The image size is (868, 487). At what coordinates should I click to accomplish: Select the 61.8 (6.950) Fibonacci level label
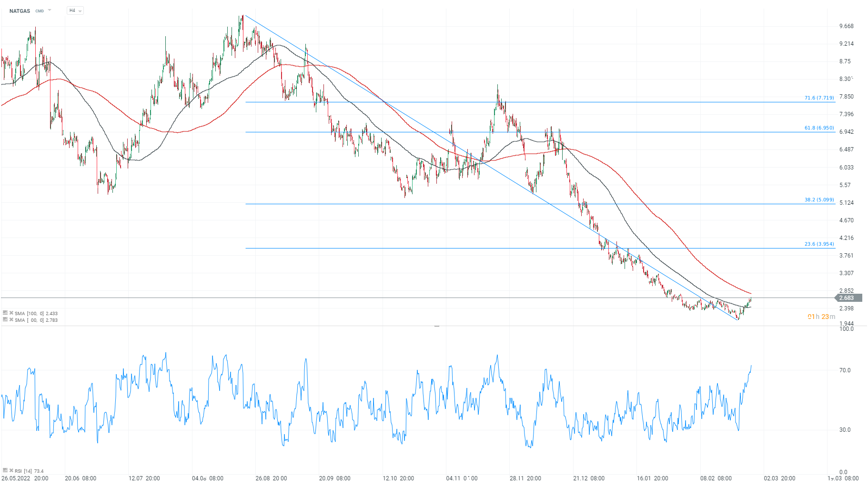point(819,128)
